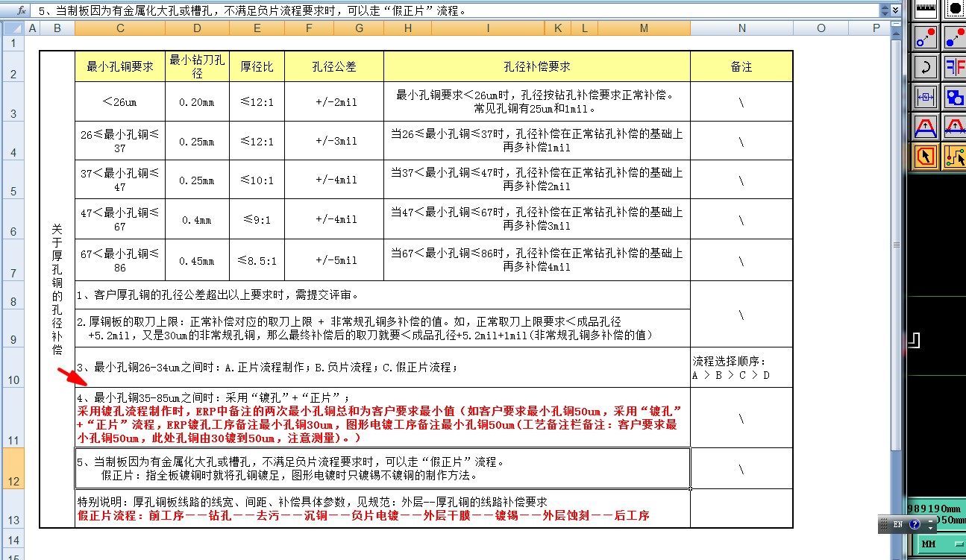Click the 1、客户厚孔铜的孔径公差 note row
The width and height of the screenshot is (966, 560).
click(383, 295)
